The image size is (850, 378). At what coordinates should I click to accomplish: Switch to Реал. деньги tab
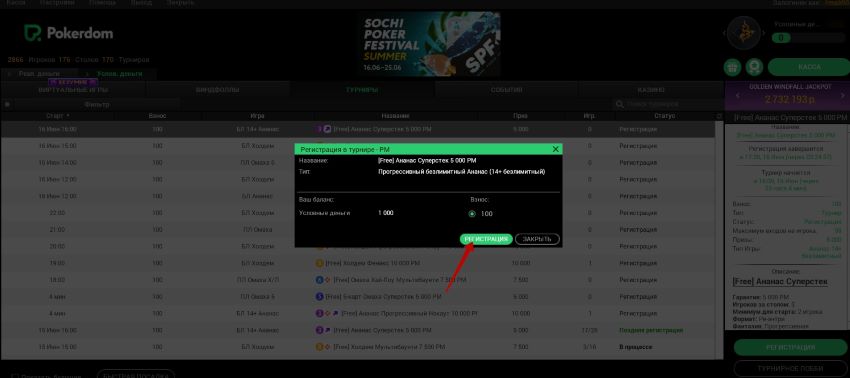[x=39, y=74]
